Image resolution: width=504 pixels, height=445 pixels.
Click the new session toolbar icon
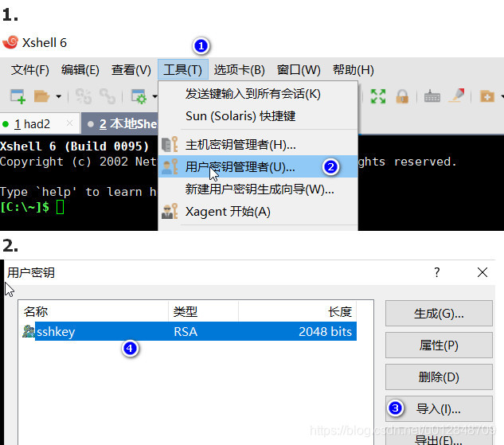pos(18,96)
